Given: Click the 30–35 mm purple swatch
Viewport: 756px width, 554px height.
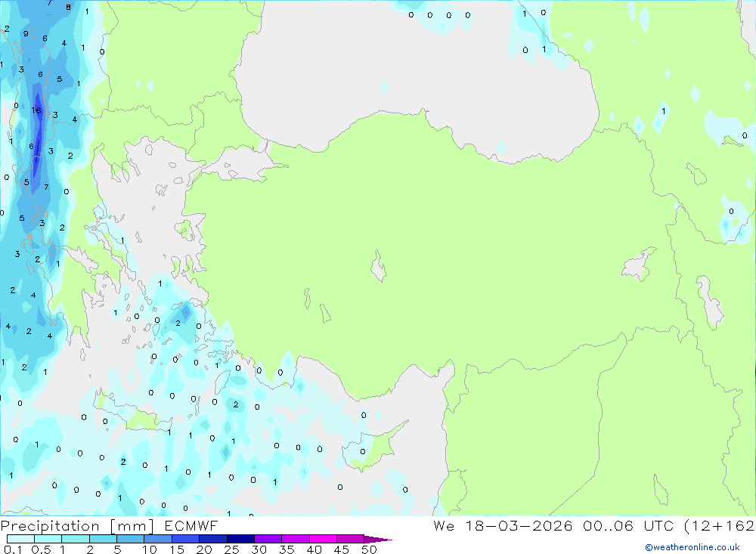Looking at the screenshot, I should click(268, 539).
